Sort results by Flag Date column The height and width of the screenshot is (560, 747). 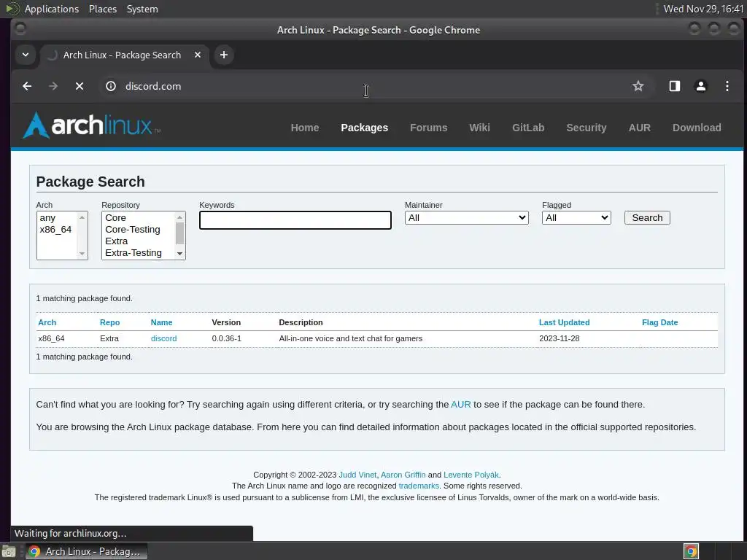tap(659, 322)
